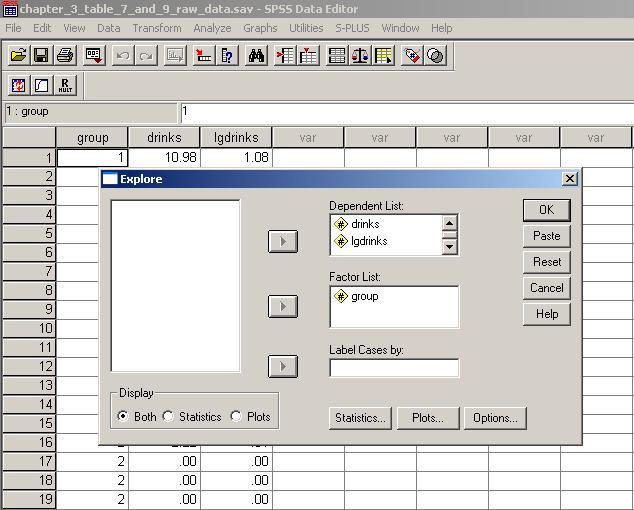The width and height of the screenshot is (634, 510).
Task: Click the Print toolbar icon
Action: click(65, 55)
